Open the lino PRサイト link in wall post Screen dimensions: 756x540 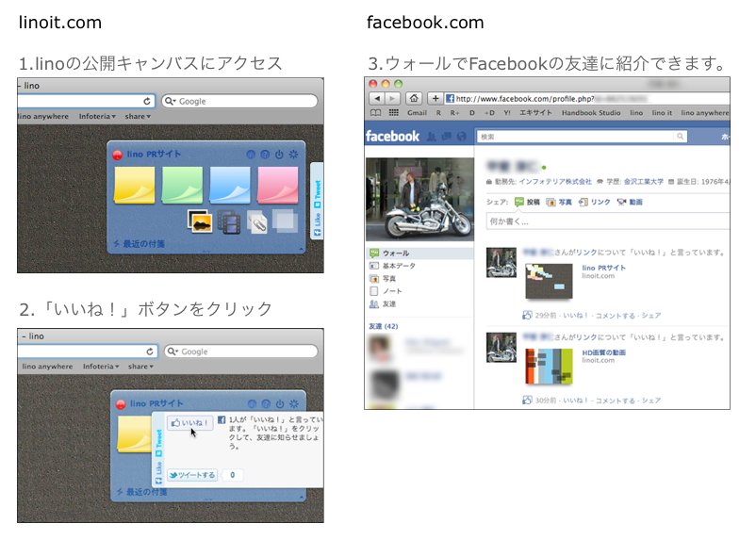pos(603,268)
